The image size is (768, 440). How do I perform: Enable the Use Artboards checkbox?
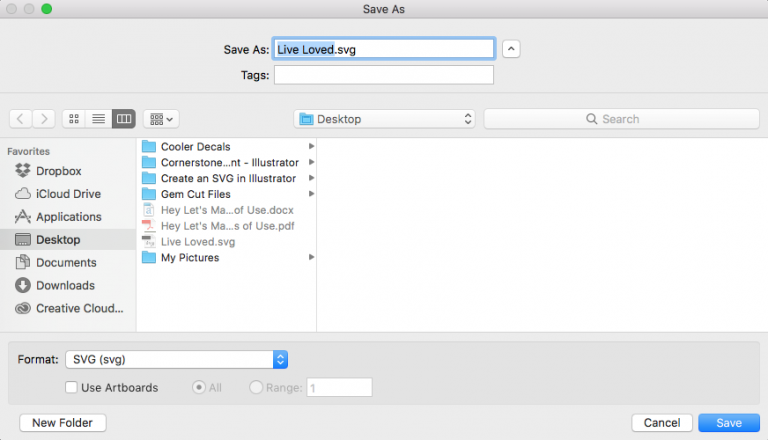tap(71, 388)
